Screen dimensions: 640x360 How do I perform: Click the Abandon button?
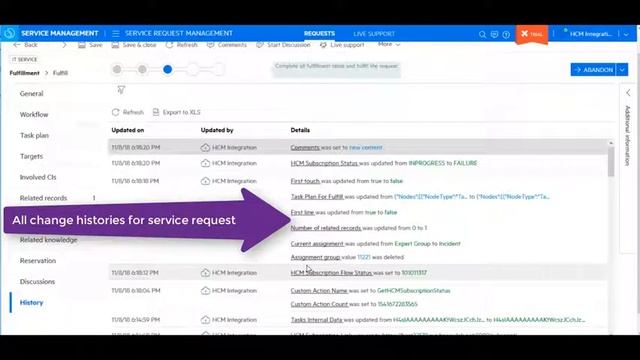pyautogui.click(x=593, y=70)
